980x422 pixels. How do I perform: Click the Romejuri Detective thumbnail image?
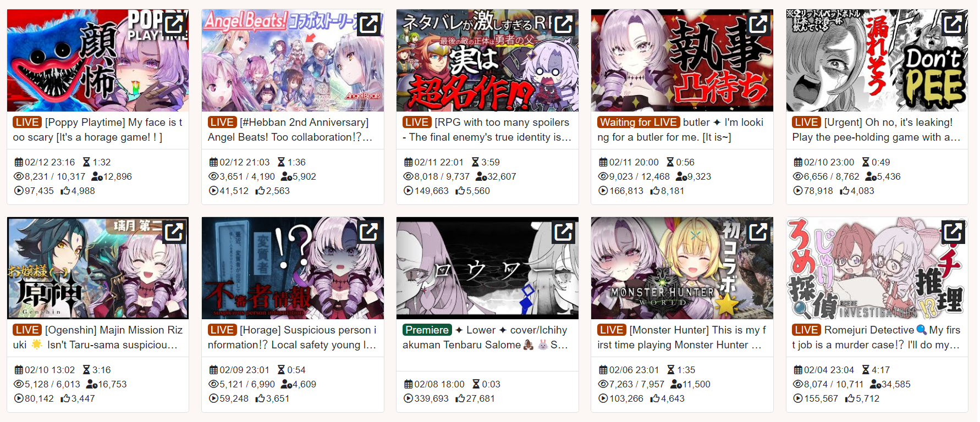point(877,268)
